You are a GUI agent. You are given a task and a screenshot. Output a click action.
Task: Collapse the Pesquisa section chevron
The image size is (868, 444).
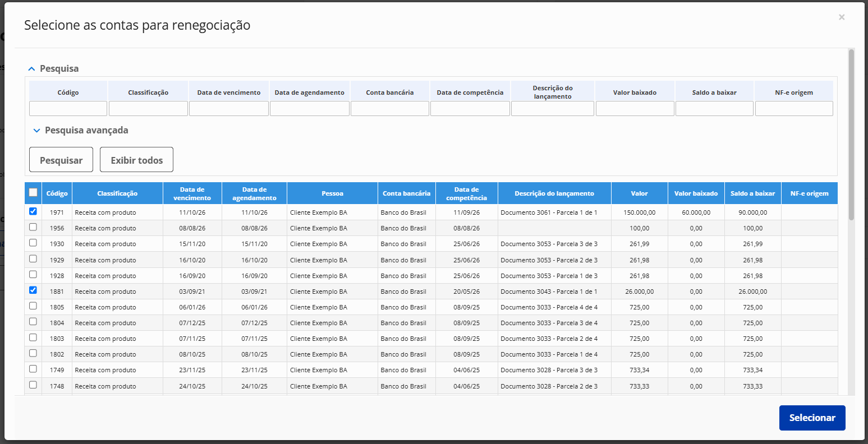point(32,68)
